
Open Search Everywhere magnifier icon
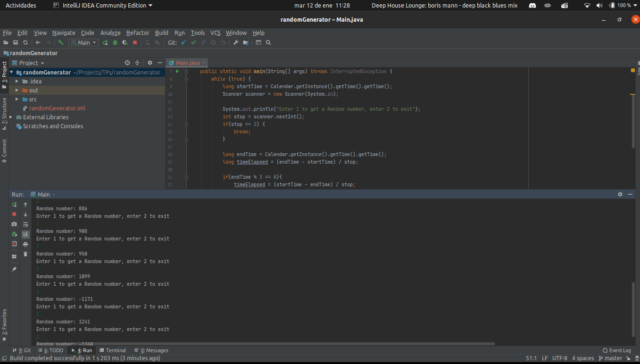[x=268, y=42]
